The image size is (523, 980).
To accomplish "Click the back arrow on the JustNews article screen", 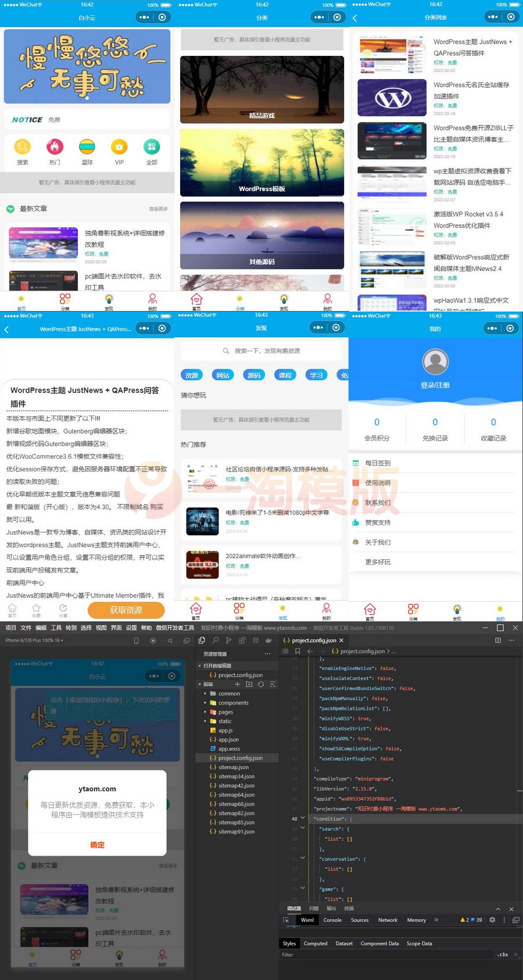I will 6,329.
